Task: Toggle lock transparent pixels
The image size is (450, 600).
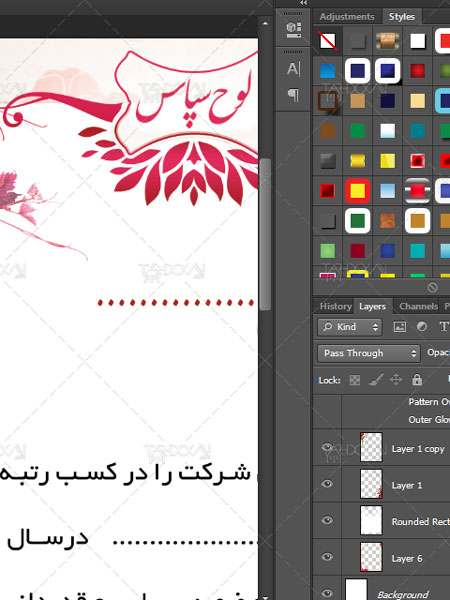Action: coord(355,380)
